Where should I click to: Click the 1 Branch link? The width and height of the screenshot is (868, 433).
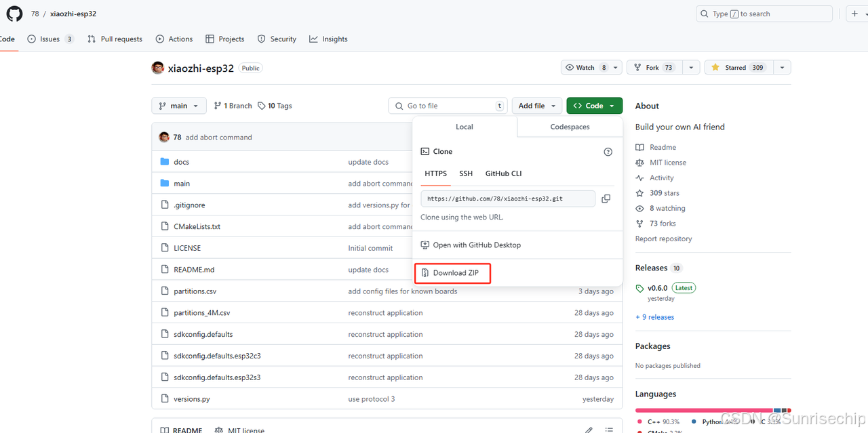pyautogui.click(x=233, y=106)
